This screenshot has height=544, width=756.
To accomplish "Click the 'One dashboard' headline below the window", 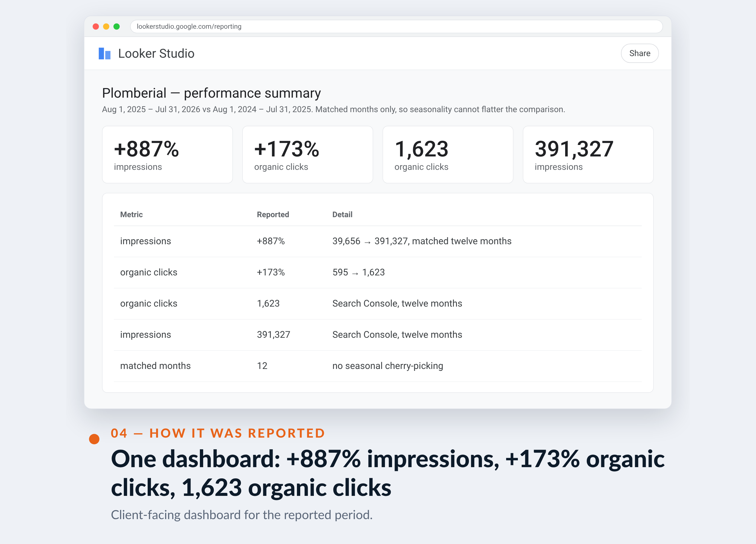I will [388, 473].
